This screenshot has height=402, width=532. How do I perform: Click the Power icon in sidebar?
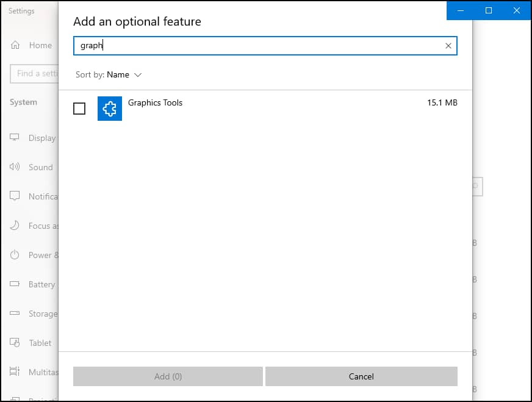click(15, 254)
